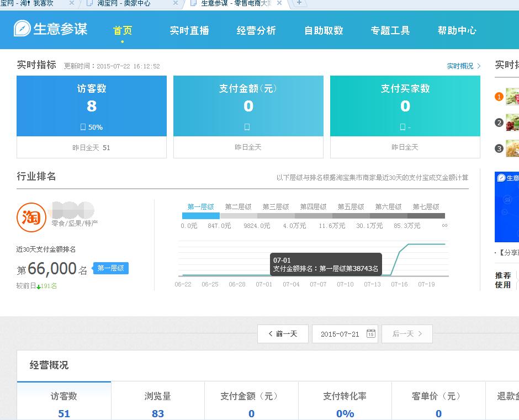
Task: Click the orange 淘 Taobao shop icon
Action: point(31,217)
